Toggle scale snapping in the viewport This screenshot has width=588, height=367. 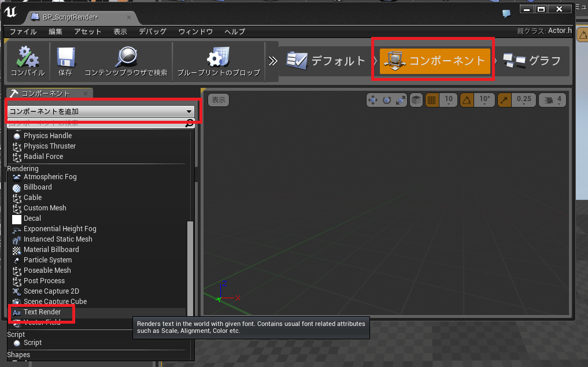click(x=504, y=99)
